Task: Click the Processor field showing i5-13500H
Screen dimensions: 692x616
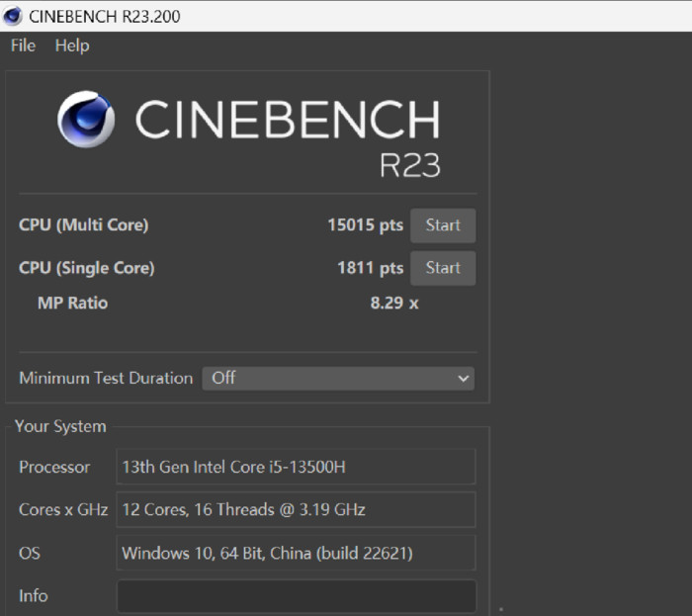Action: pos(296,467)
